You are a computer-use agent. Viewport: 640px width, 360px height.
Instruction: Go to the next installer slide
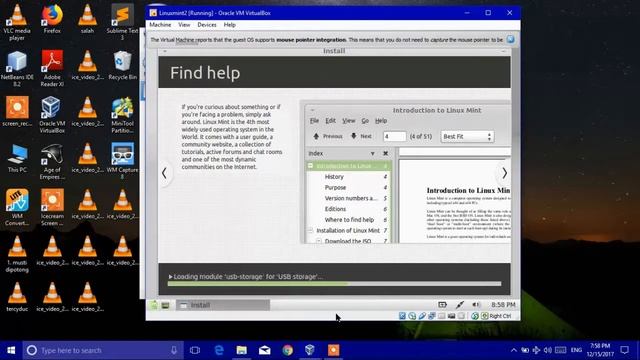[504, 173]
